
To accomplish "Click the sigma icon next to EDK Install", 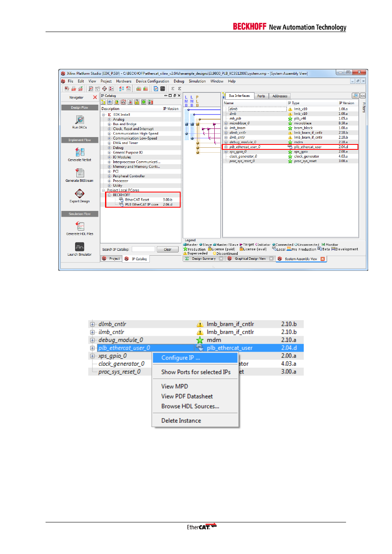I will tap(109, 114).
